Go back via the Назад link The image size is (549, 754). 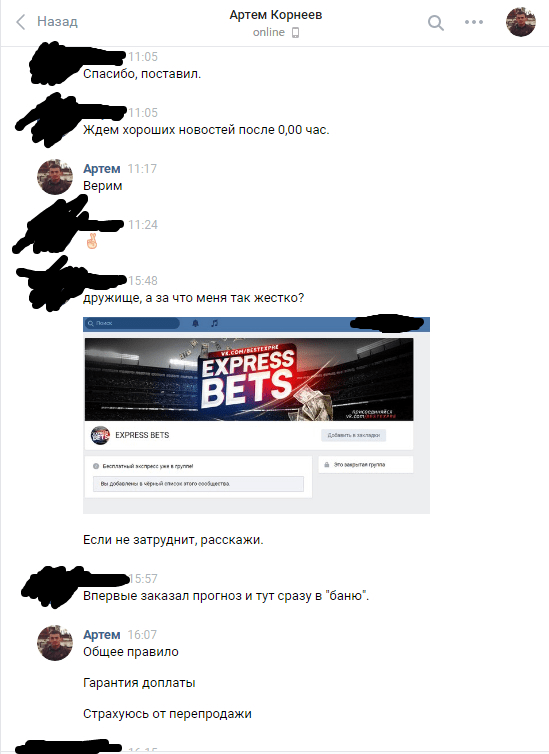(57, 22)
